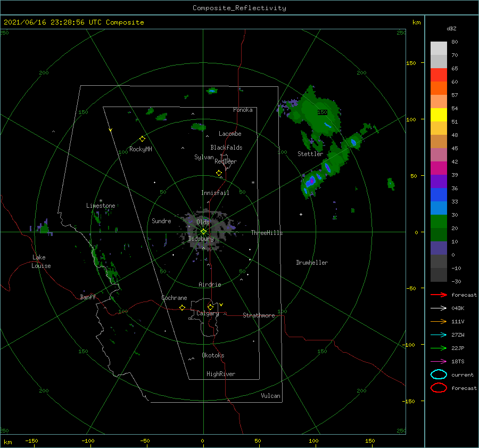The width and height of the screenshot is (479, 448).
Task: Click the cyan 27ZW arrow legend icon
Action: (439, 335)
